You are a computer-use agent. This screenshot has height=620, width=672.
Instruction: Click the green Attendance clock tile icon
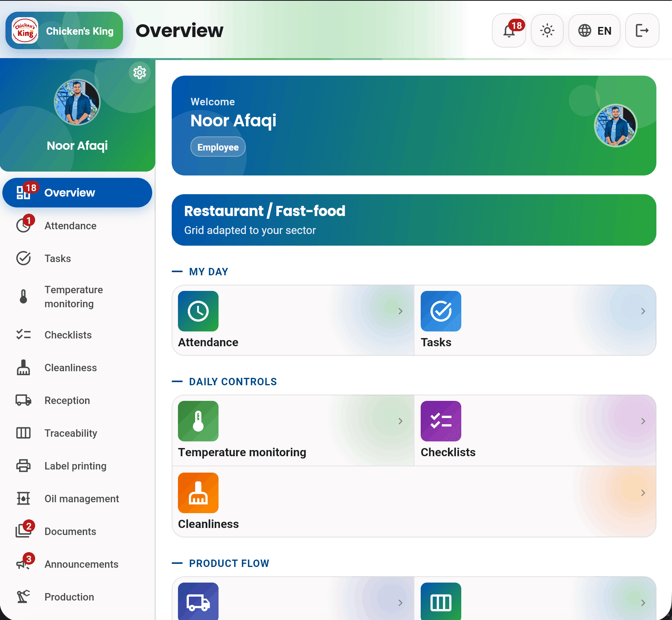pos(198,311)
